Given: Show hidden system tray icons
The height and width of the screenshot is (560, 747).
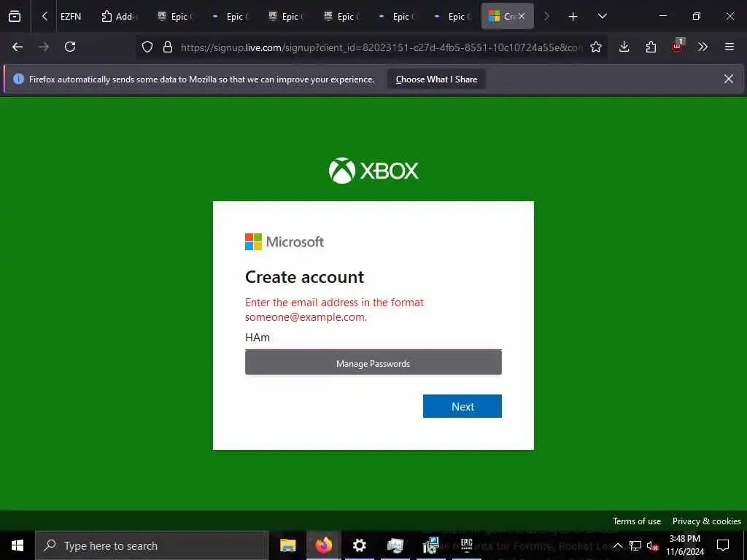Looking at the screenshot, I should pos(617,545).
